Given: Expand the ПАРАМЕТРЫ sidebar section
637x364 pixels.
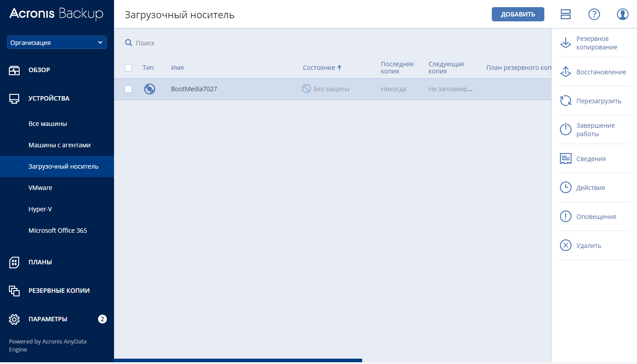Looking at the screenshot, I should (x=48, y=319).
